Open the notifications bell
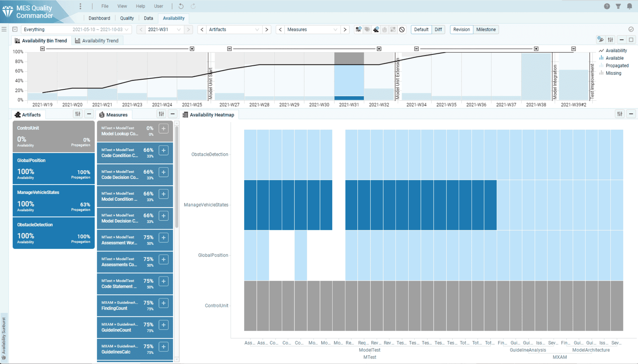This screenshot has width=638, height=364. pyautogui.click(x=629, y=6)
